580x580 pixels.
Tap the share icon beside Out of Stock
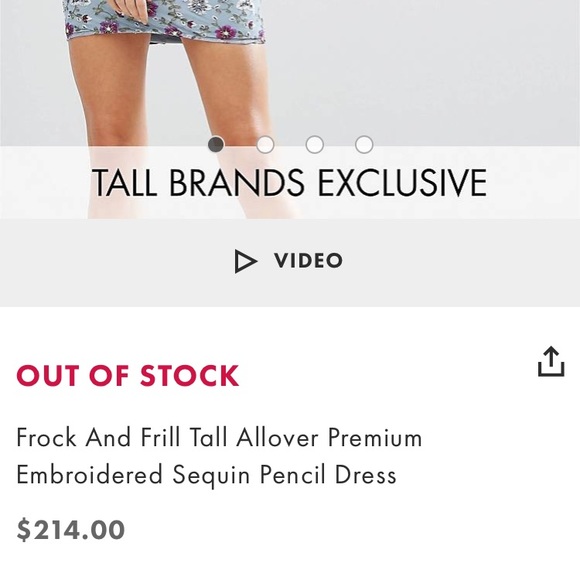551,361
